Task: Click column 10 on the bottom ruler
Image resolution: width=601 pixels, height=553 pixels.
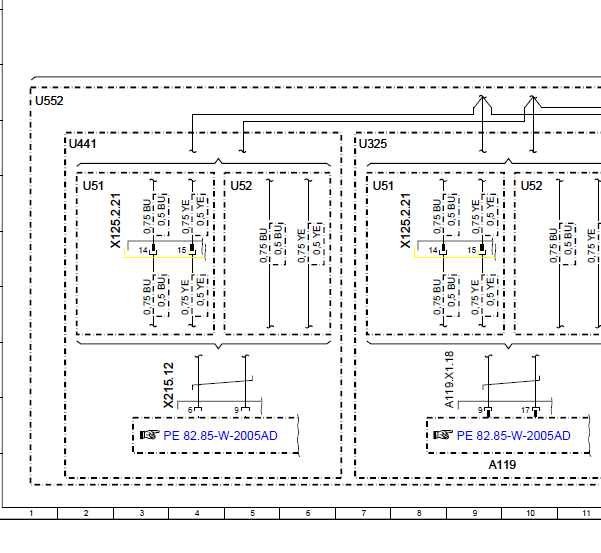Action: (x=530, y=513)
